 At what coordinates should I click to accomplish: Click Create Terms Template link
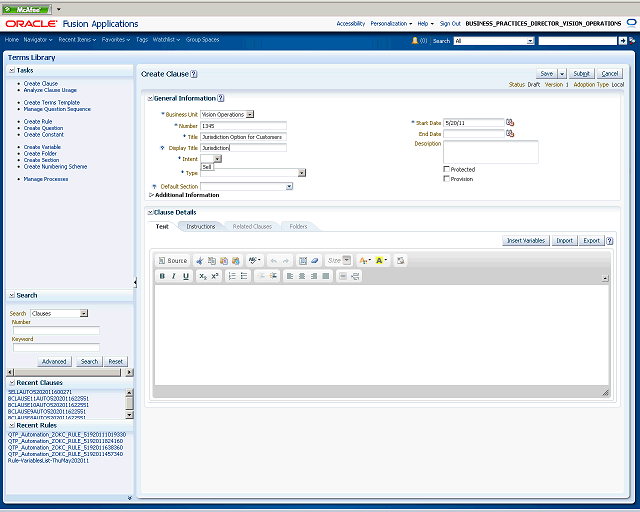click(x=52, y=102)
